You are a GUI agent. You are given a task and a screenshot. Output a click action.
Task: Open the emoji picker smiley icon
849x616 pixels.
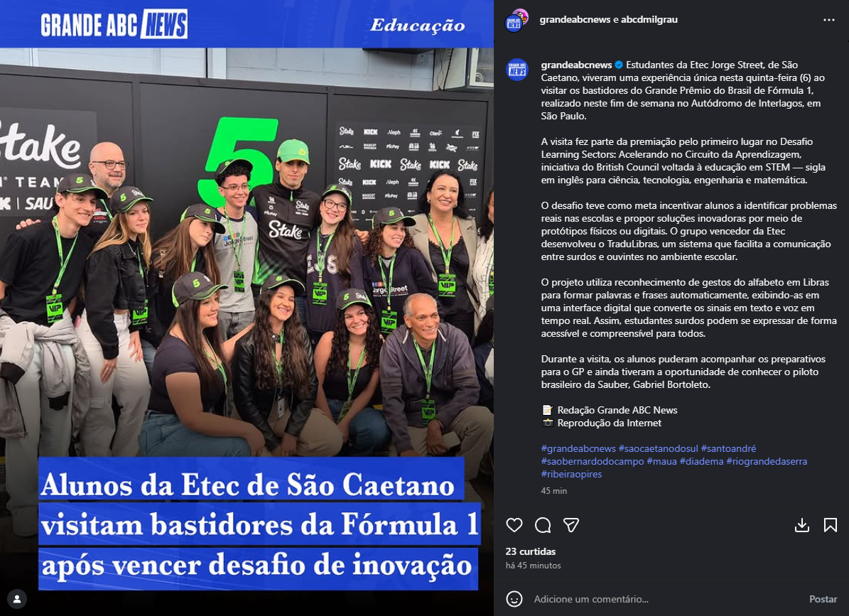(514, 599)
